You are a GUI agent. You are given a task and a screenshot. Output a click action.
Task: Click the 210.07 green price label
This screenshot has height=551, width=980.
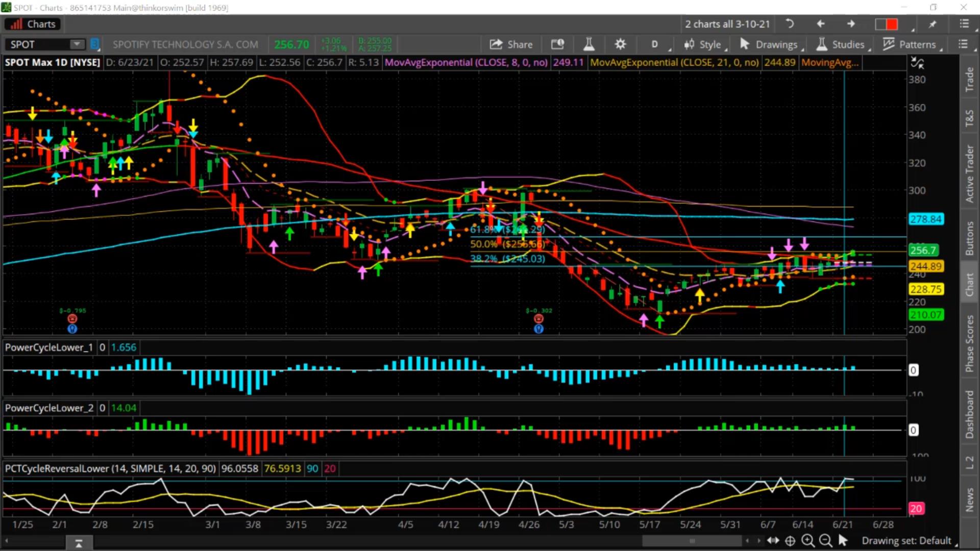click(926, 315)
